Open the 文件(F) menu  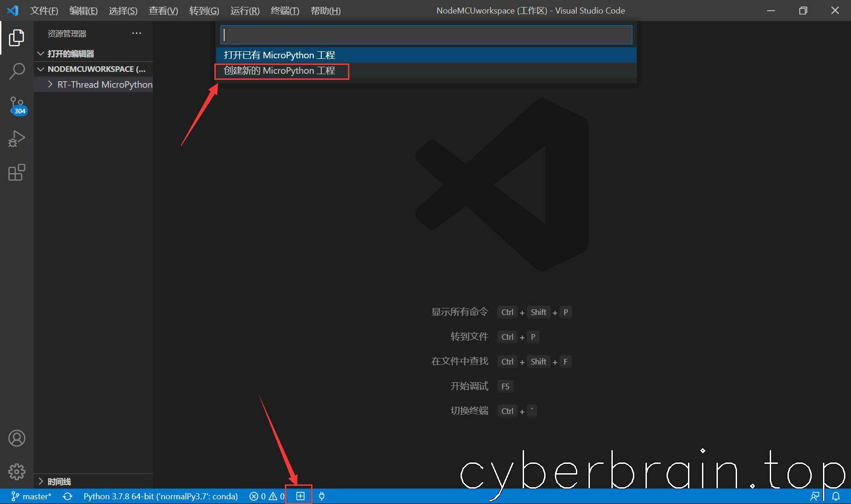[x=44, y=11]
